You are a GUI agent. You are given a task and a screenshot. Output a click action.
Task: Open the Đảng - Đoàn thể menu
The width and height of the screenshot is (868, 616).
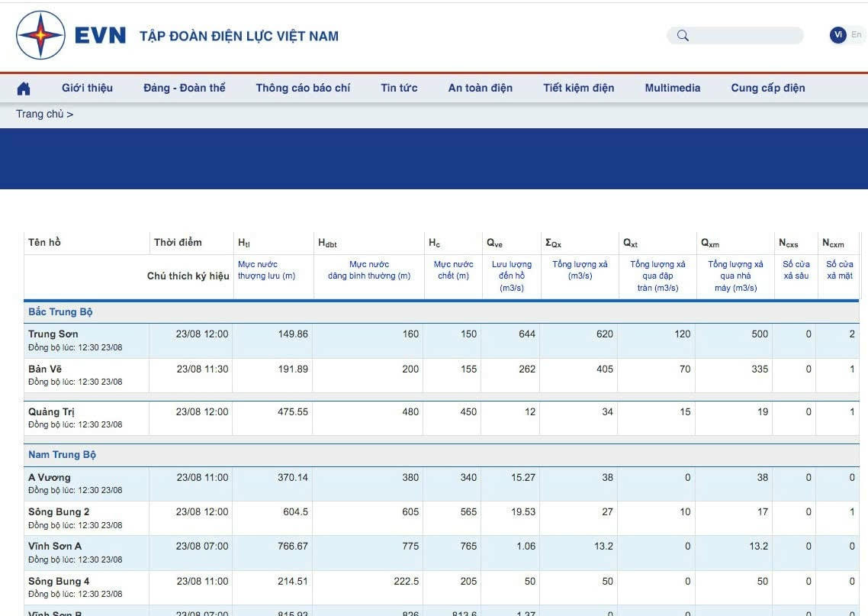(184, 88)
